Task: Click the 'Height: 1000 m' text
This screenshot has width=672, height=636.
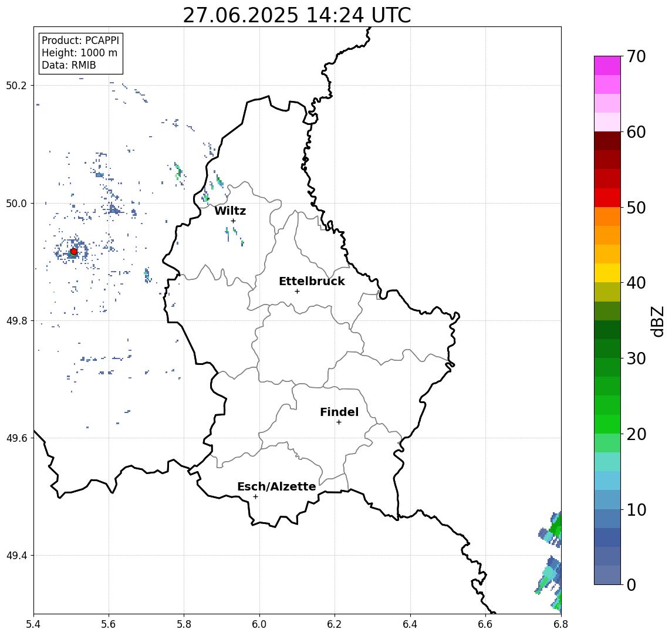Action: [x=79, y=53]
